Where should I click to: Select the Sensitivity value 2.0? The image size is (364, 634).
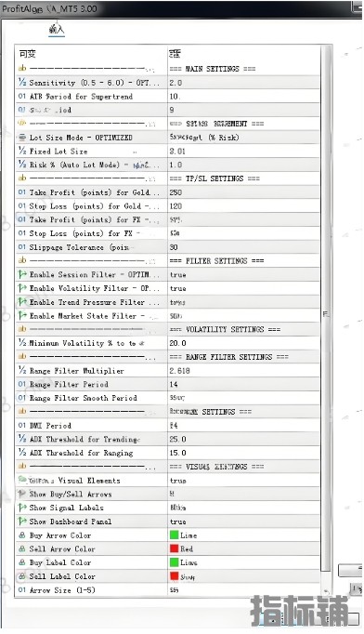(175, 83)
